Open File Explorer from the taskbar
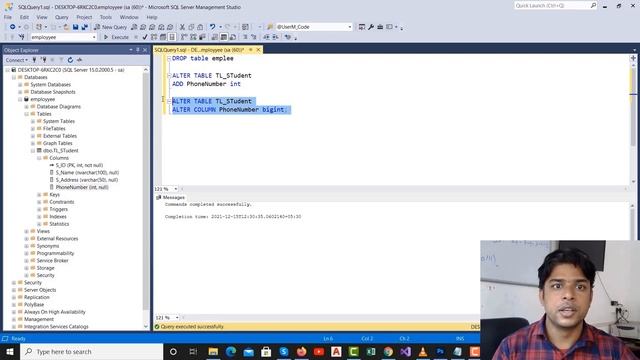Screen dimensions: 640x360 click(x=213, y=351)
